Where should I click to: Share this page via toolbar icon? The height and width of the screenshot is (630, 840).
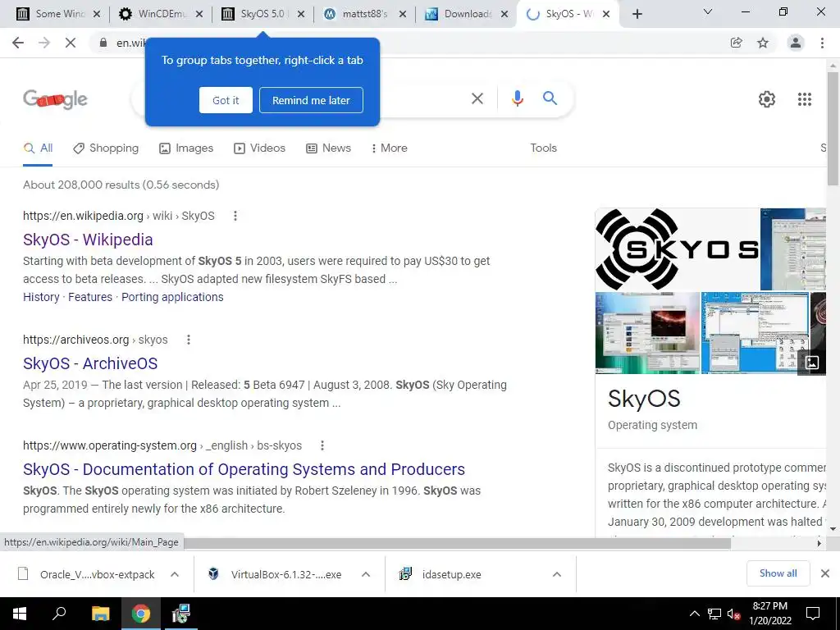(x=737, y=43)
